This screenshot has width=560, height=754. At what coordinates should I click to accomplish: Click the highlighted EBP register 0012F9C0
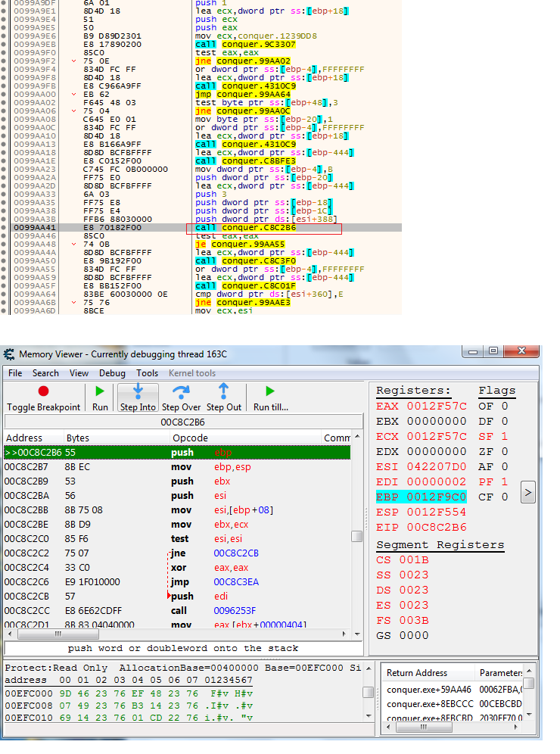421,497
